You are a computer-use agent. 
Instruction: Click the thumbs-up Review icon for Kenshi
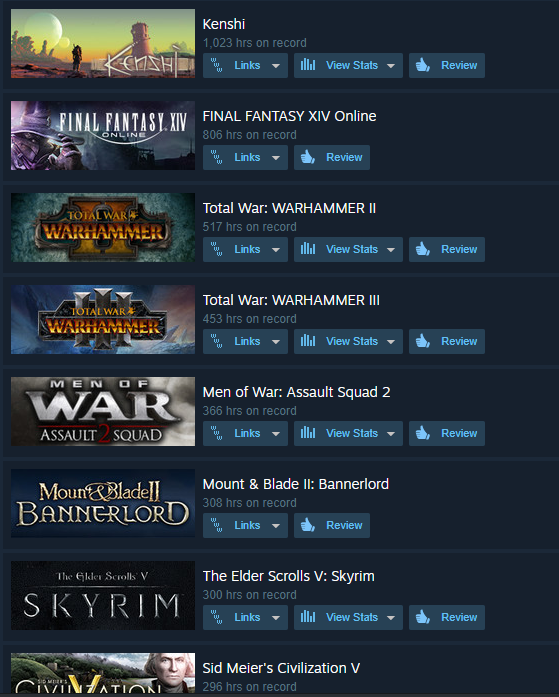(423, 65)
